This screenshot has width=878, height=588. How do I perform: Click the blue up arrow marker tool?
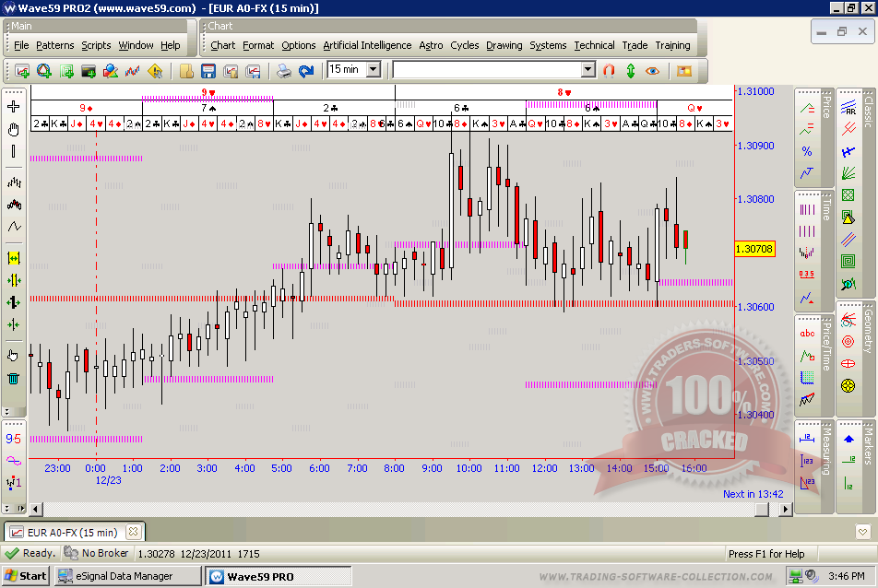[x=848, y=439]
